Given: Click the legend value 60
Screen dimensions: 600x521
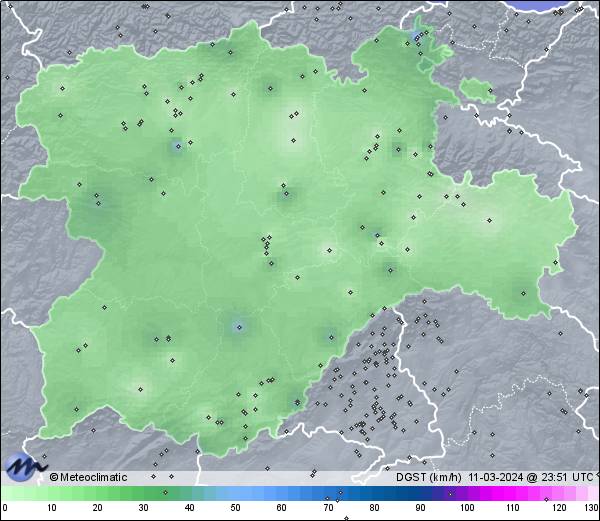Looking at the screenshot, I should (x=282, y=508).
